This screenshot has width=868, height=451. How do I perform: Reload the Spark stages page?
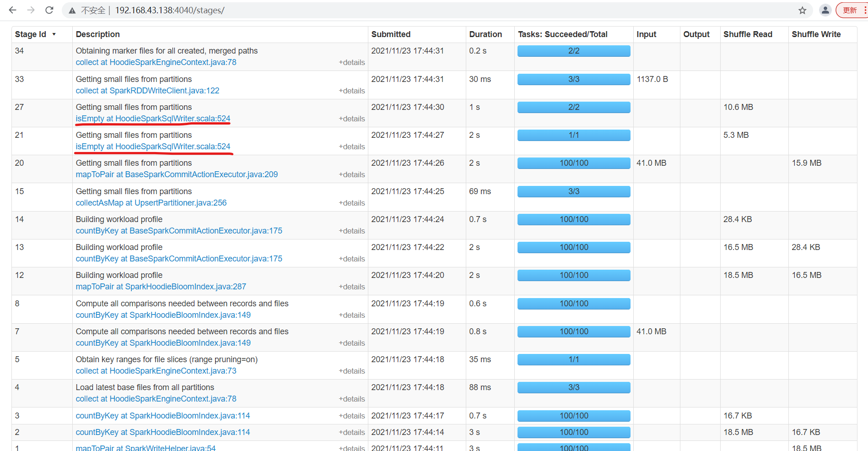point(49,10)
